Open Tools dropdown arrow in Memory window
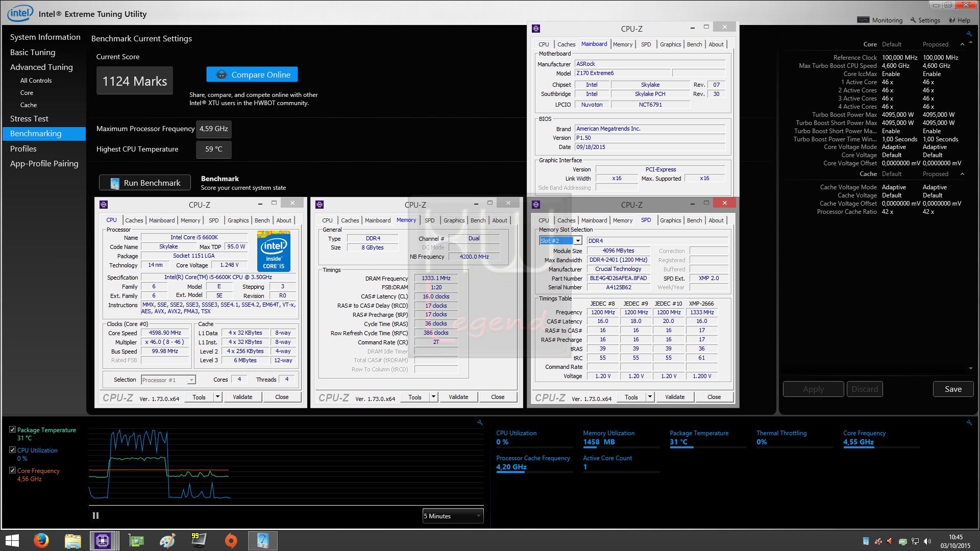Screen dimensions: 980x551 pos(433,397)
